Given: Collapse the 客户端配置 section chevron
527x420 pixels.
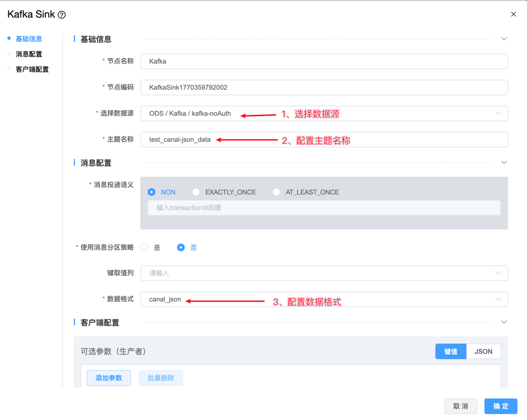Looking at the screenshot, I should coord(504,322).
